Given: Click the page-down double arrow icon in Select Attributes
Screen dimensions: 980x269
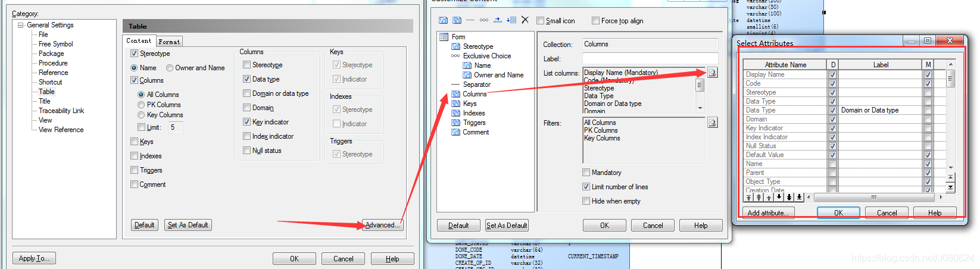Looking at the screenshot, I should click(x=789, y=197).
